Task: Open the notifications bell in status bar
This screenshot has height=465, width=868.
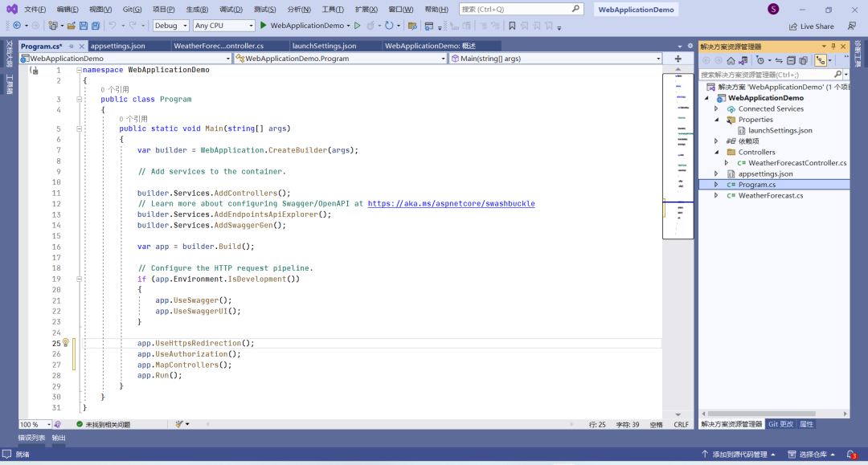Action: point(852,455)
